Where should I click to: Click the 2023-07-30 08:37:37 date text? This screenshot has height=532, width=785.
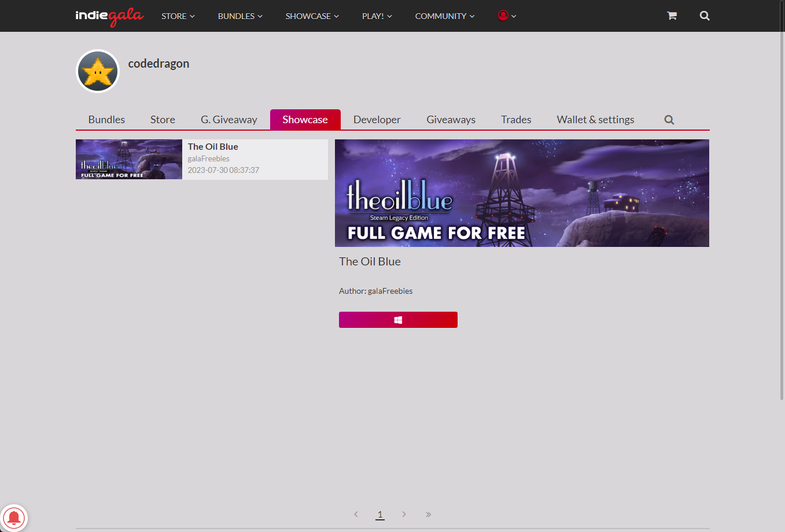223,170
